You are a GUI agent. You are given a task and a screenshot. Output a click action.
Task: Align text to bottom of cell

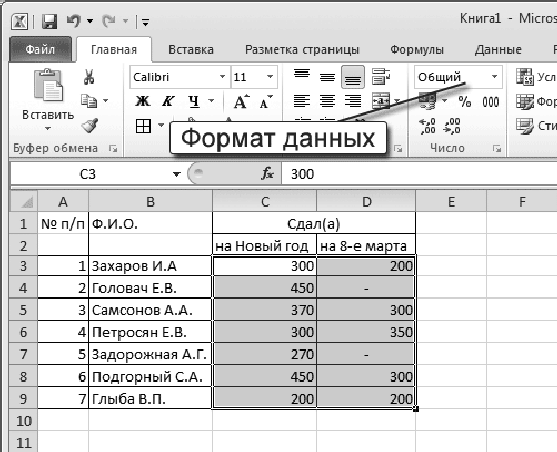[x=353, y=77]
